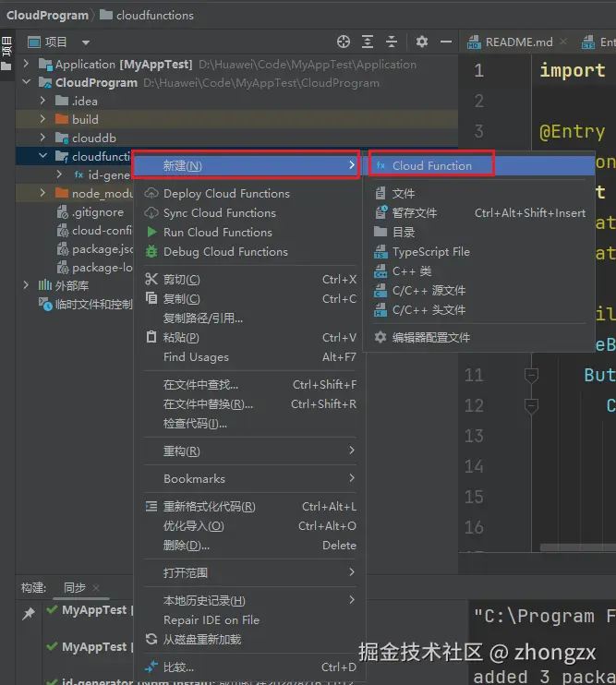Viewport: 616px width, 685px height.
Task: Click the green Run Cloud Functions arrow
Action: point(151,232)
